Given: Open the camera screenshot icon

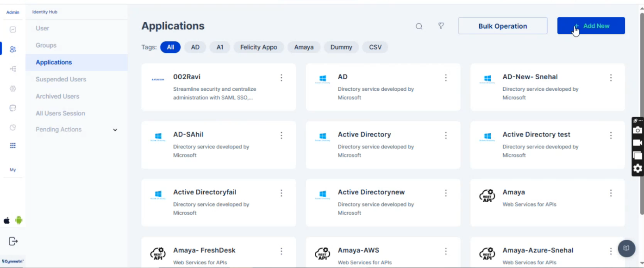Looking at the screenshot, I should click(x=638, y=131).
